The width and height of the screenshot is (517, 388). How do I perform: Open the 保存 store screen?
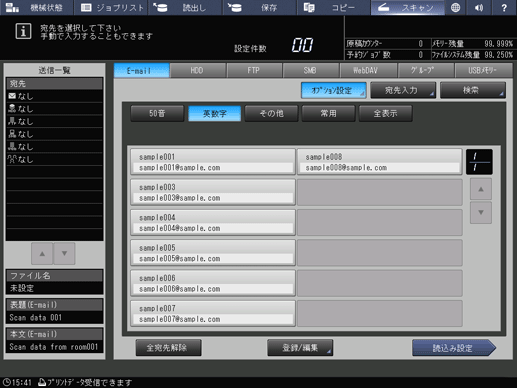tap(259, 7)
